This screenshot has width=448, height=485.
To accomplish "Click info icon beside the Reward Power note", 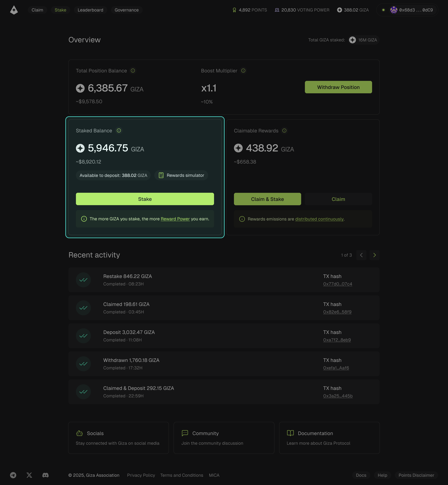I will (84, 219).
